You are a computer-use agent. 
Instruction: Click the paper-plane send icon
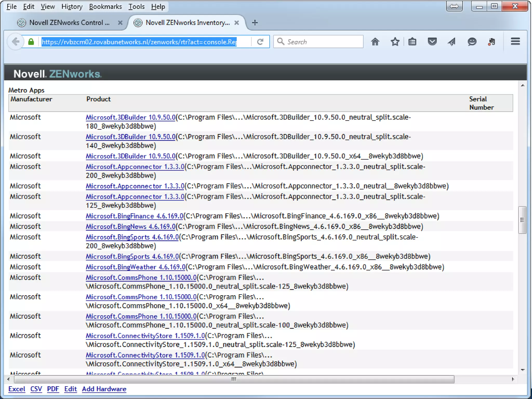pyautogui.click(x=452, y=42)
